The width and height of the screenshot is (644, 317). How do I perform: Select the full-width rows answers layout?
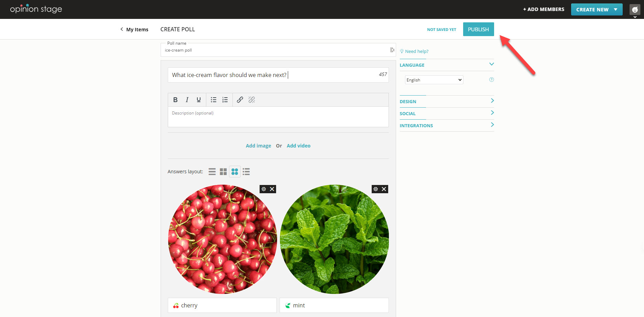212,172
